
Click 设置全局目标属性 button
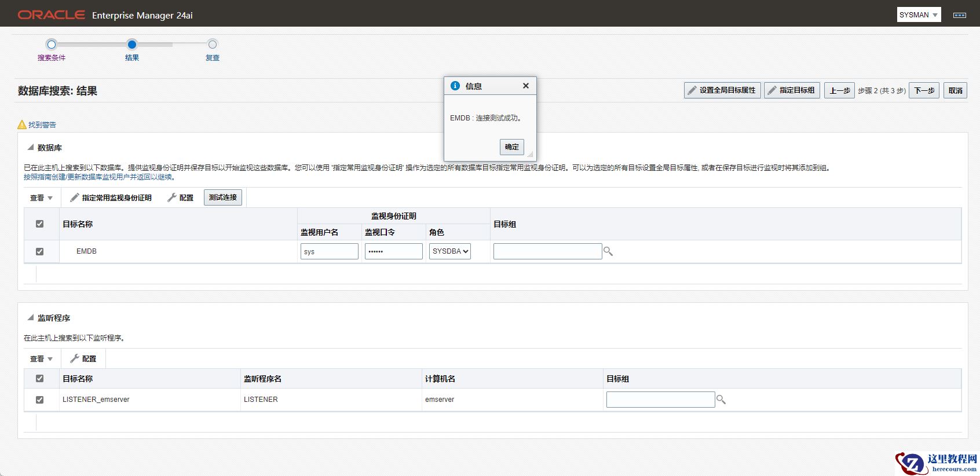pos(722,90)
